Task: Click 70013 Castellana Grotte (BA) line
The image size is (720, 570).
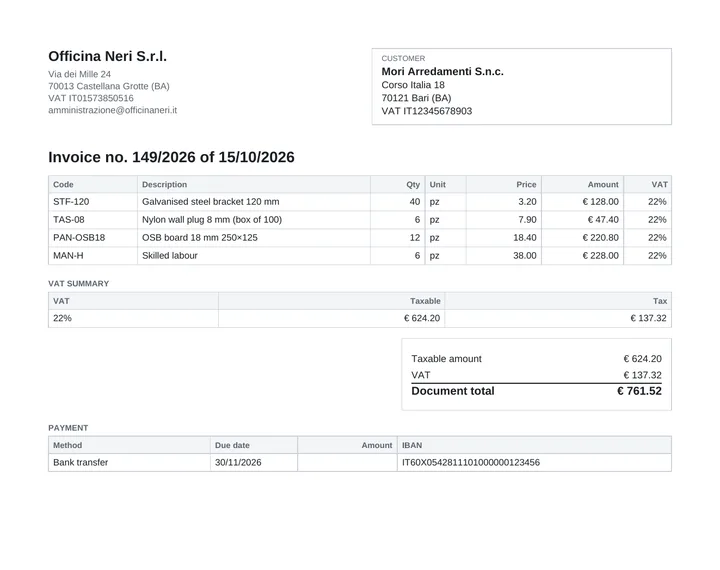Action: tap(109, 86)
